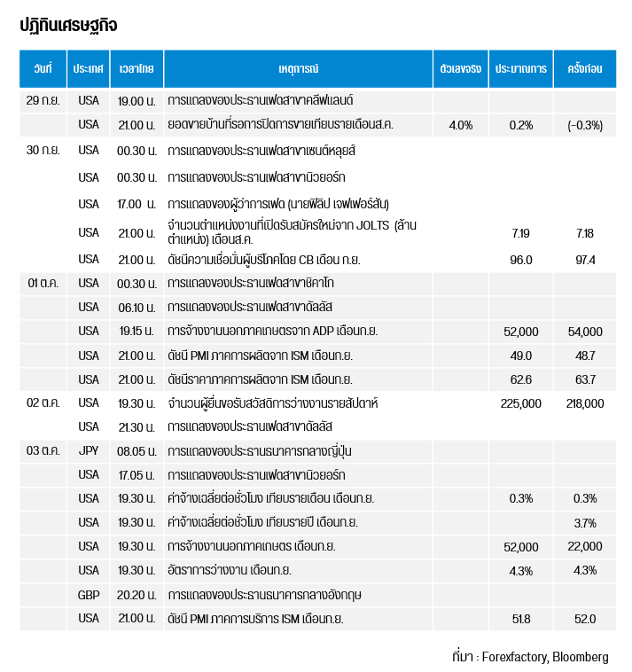Select the 08.05 น. time cell
This screenshot has width=632, height=672.
pyautogui.click(x=137, y=451)
